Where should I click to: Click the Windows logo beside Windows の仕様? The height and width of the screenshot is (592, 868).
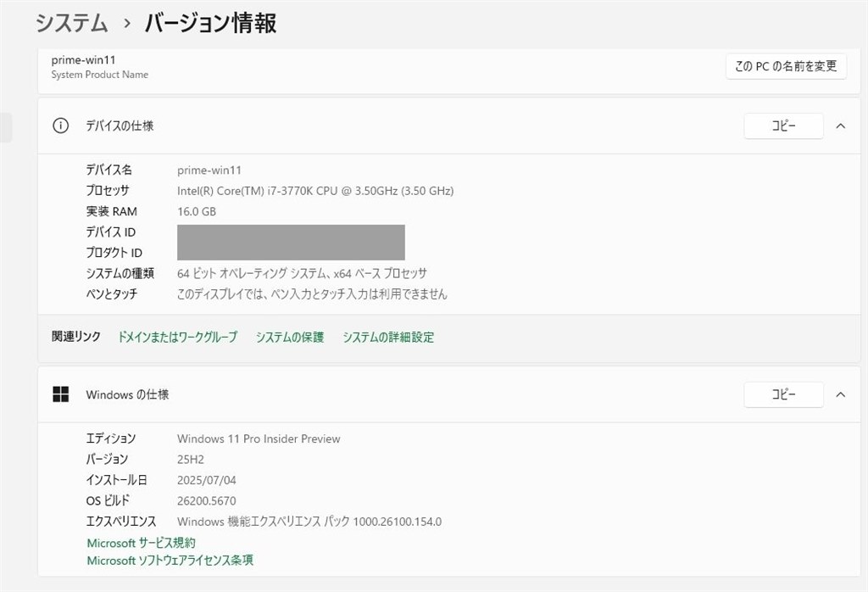coord(62,394)
